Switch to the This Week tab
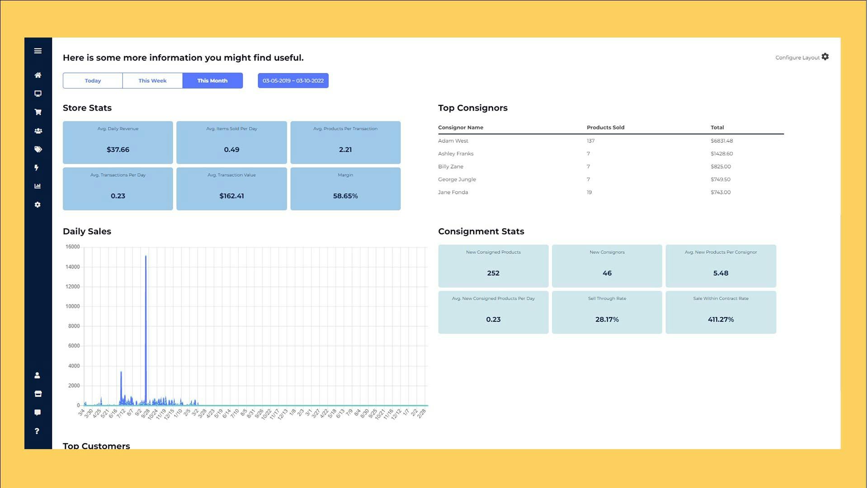Image resolution: width=868 pixels, height=488 pixels. [x=152, y=81]
